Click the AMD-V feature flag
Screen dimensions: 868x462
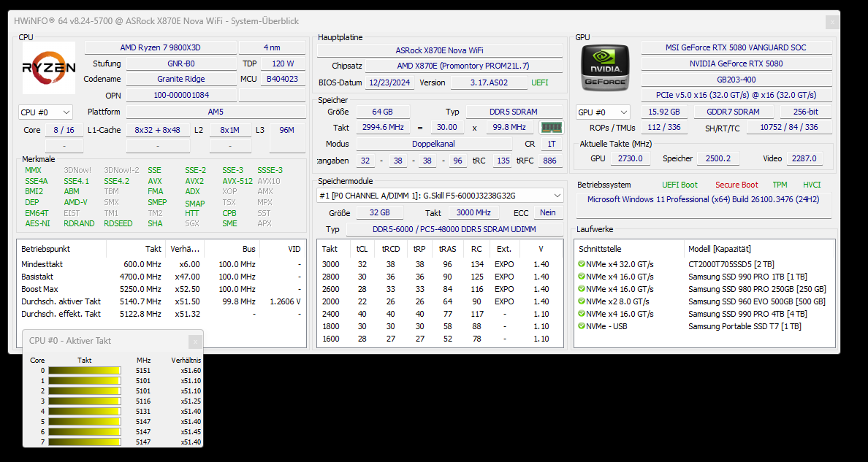point(75,202)
